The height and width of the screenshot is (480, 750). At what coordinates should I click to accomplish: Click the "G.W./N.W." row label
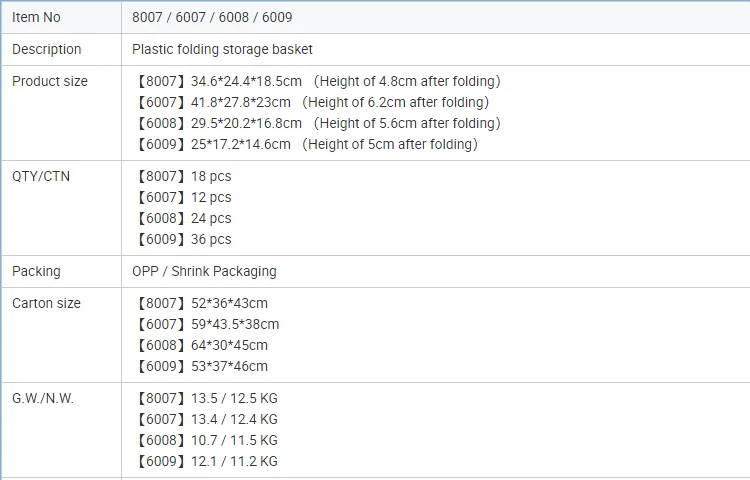(43, 398)
